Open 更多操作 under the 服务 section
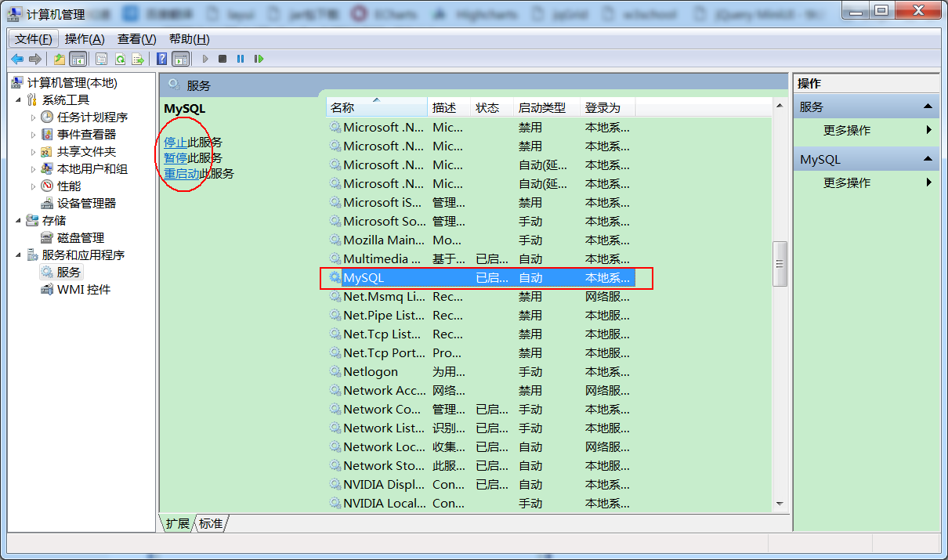948x560 pixels. [866, 130]
